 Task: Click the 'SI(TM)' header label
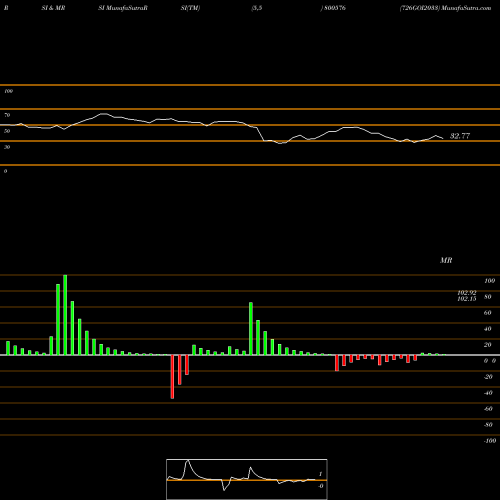click(x=190, y=8)
